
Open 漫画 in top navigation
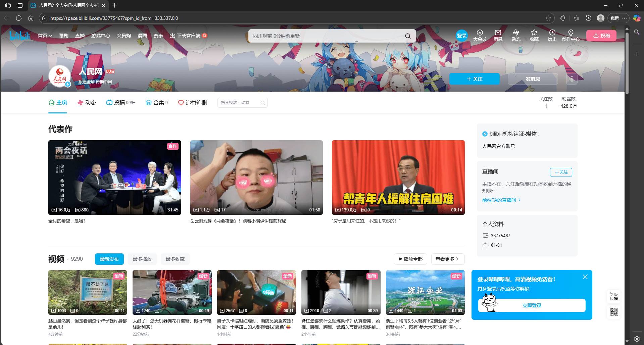[142, 36]
